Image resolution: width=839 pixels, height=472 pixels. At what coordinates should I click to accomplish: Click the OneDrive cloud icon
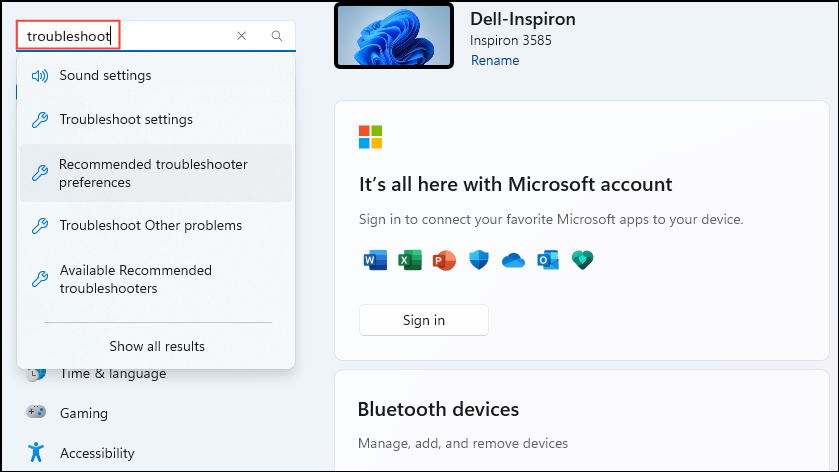pos(513,261)
